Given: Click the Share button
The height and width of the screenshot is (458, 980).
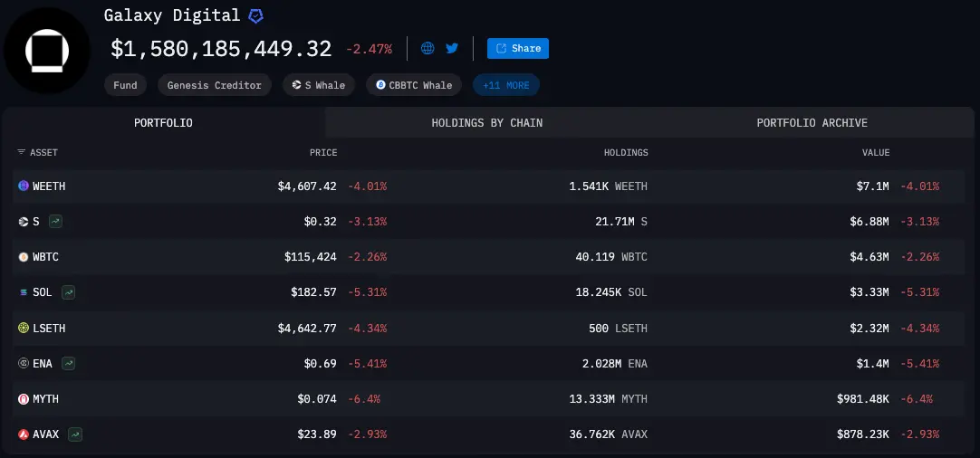Looking at the screenshot, I should point(518,48).
